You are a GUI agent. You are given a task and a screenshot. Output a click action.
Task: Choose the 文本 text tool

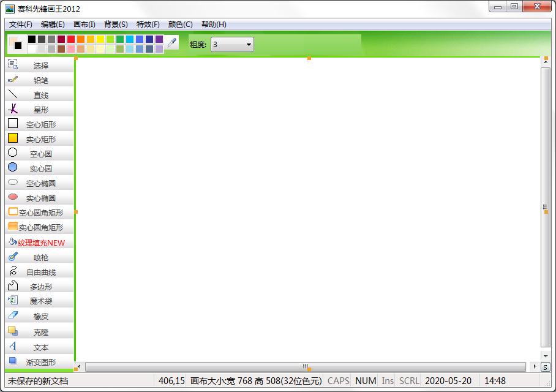pos(39,347)
